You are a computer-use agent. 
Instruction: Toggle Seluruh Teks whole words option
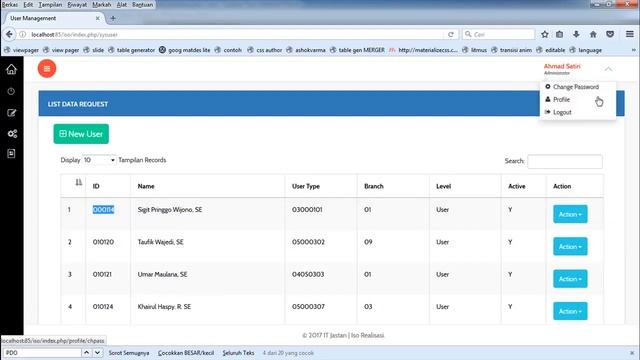[x=238, y=353]
